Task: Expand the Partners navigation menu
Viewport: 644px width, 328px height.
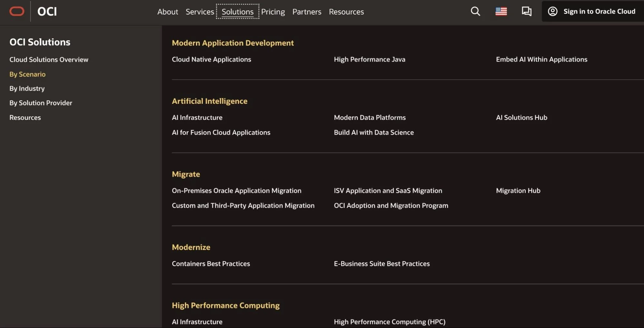Action: point(307,12)
